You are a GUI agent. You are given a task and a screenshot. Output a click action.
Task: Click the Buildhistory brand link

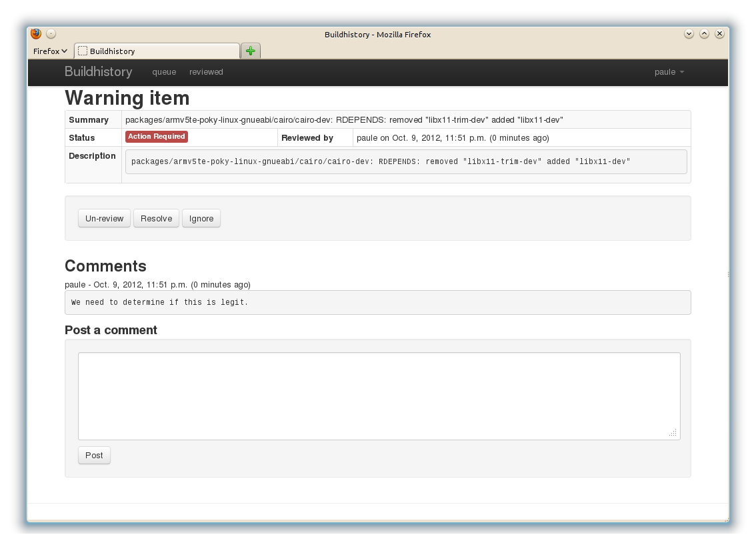(x=99, y=71)
